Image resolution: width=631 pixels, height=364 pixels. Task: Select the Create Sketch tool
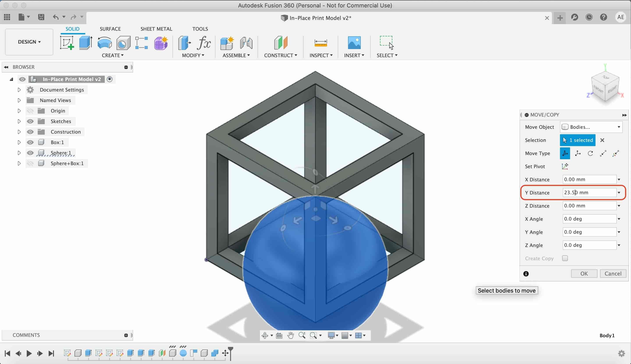[x=67, y=43]
